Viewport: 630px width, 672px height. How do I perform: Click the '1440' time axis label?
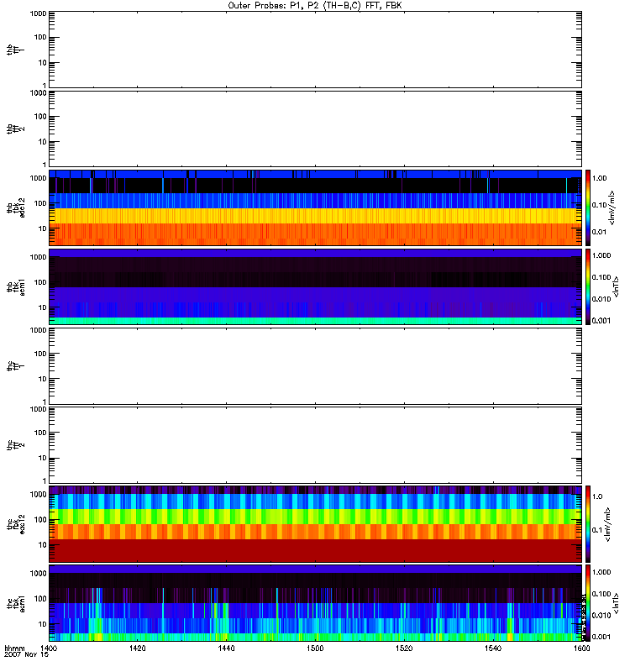(226, 648)
